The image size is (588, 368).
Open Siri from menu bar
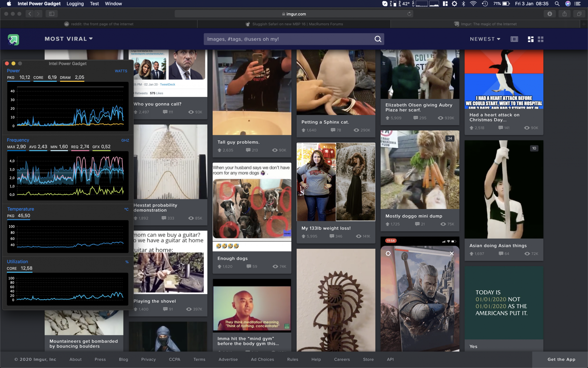click(568, 4)
